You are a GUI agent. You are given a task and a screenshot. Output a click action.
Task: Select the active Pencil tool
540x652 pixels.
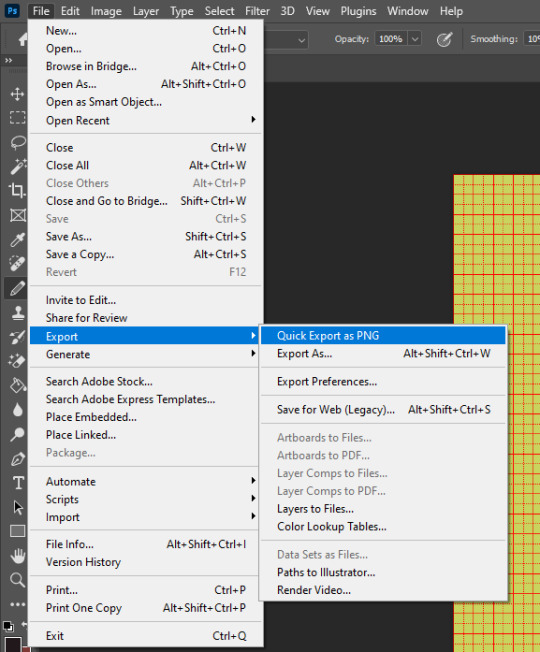click(x=17, y=288)
